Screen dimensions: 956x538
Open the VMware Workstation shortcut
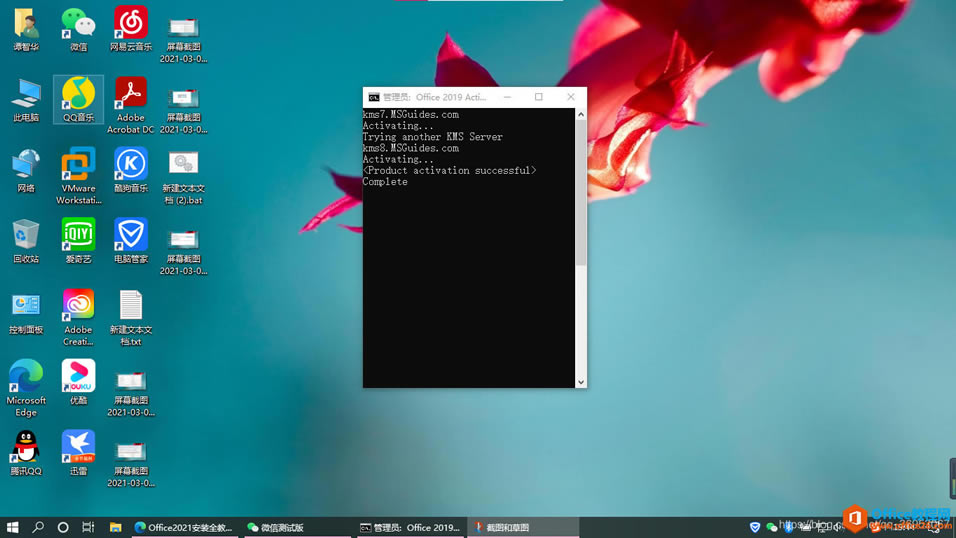point(78,176)
